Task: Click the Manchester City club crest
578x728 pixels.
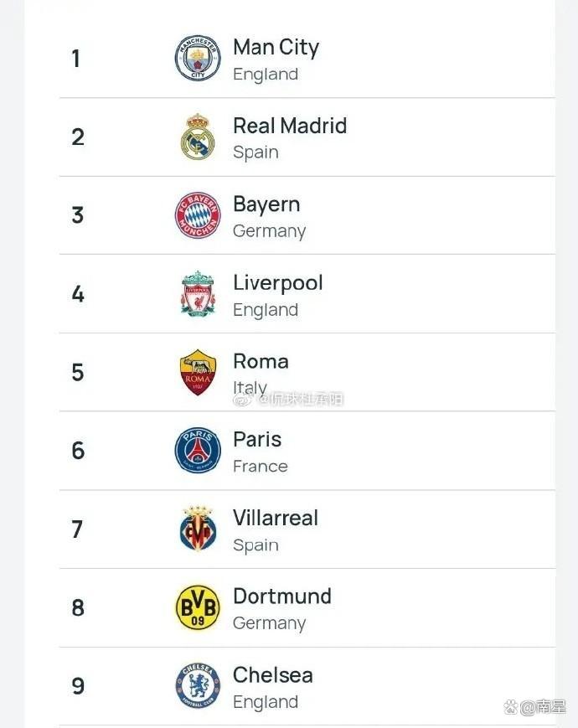Action: coord(198,59)
